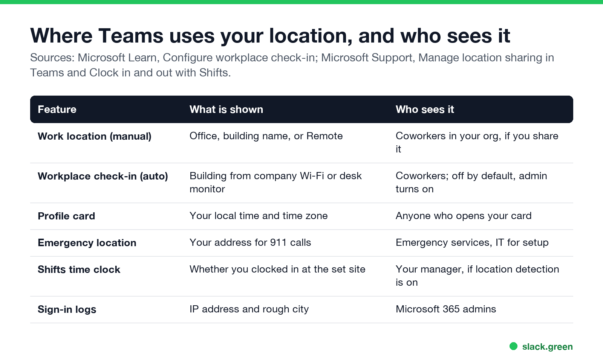
Task: Click 'Emergency services, IT for setup' cell
Action: click(x=472, y=243)
